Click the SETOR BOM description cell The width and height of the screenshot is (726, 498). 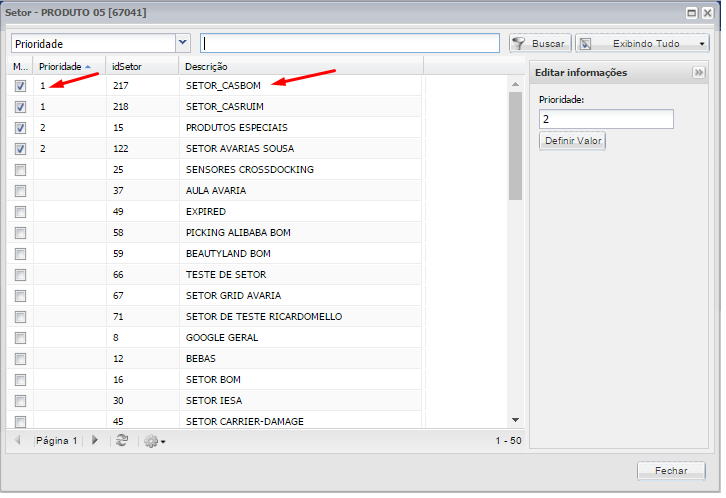(300, 380)
